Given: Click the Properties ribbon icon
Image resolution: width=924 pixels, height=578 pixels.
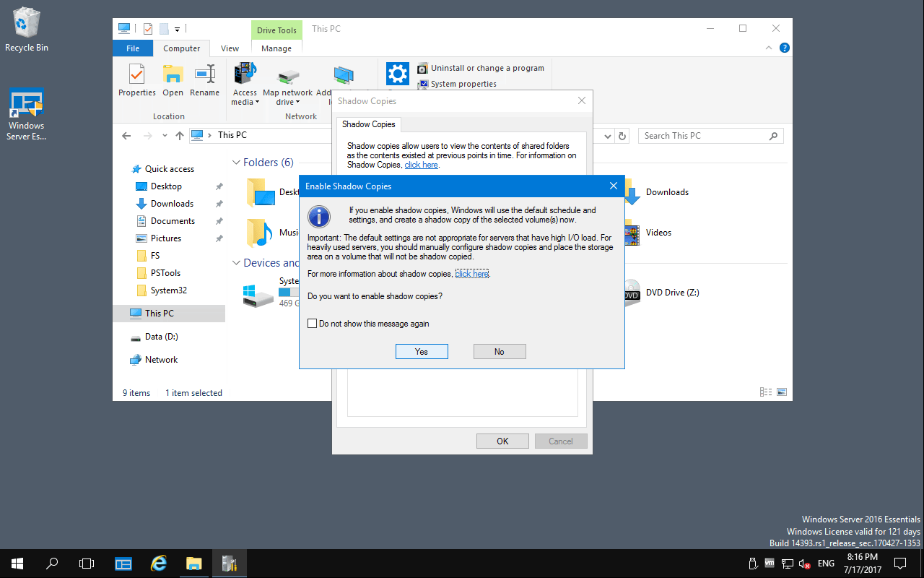Looking at the screenshot, I should tap(137, 80).
